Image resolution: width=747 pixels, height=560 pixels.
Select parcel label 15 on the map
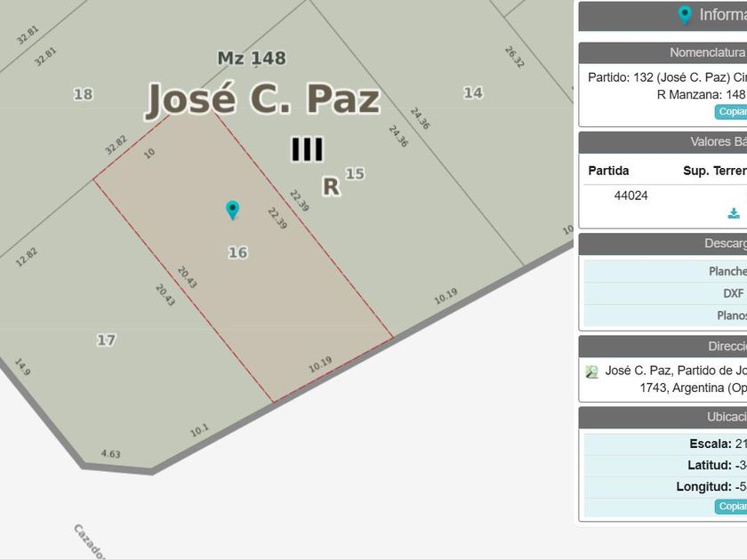[355, 174]
